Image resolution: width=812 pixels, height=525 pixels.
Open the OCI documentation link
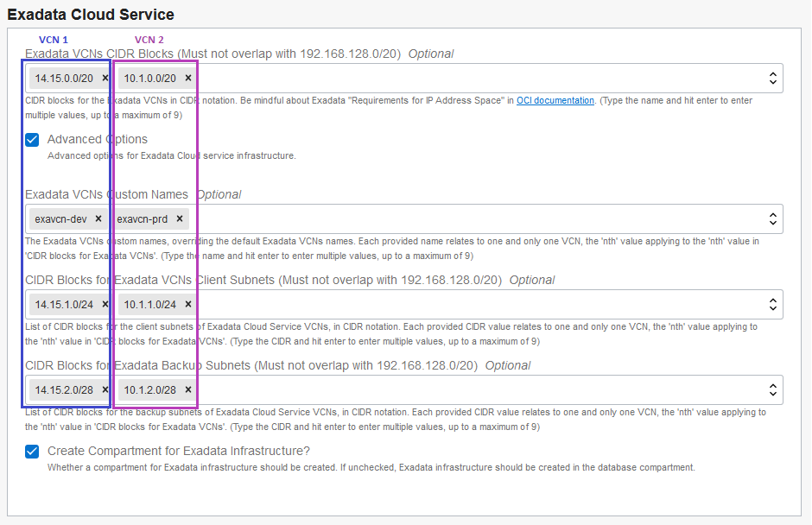(555, 101)
